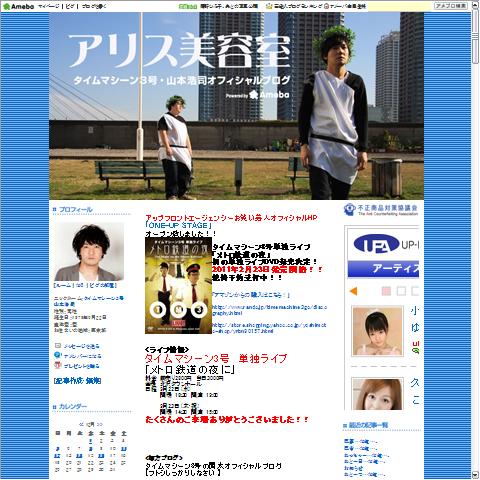Image resolution: width=480 pixels, height=480 pixels.
Task: Open the timemachine3go discography URL link
Action: click(269, 310)
